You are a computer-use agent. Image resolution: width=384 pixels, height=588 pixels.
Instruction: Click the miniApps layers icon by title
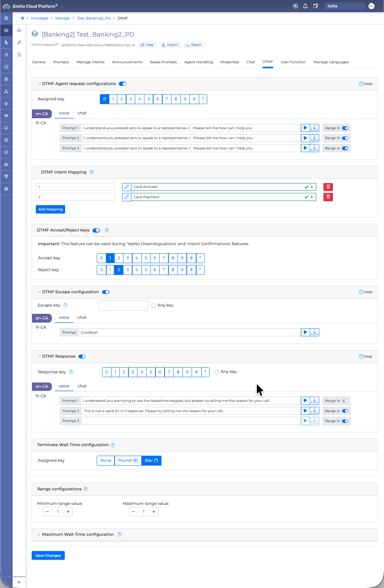click(35, 34)
